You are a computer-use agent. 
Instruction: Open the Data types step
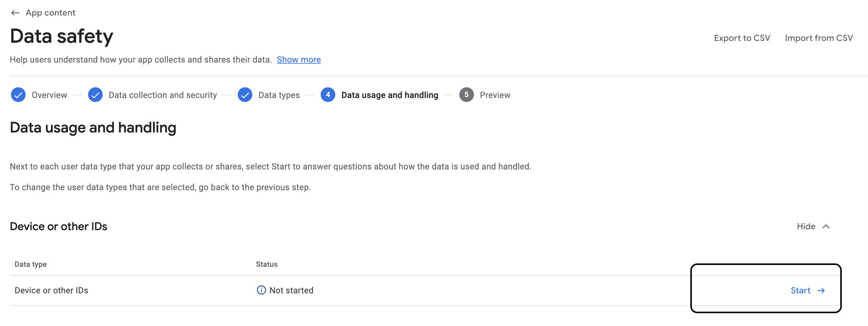[278, 95]
